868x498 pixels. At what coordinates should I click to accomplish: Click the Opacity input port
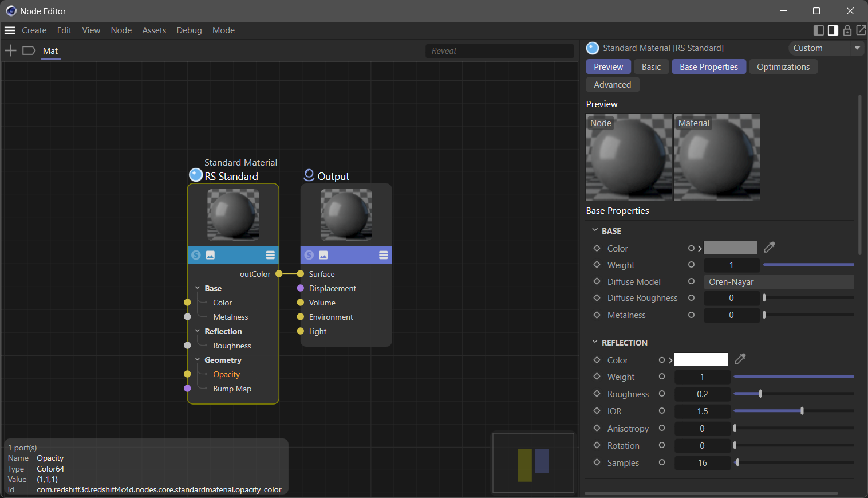click(x=187, y=374)
